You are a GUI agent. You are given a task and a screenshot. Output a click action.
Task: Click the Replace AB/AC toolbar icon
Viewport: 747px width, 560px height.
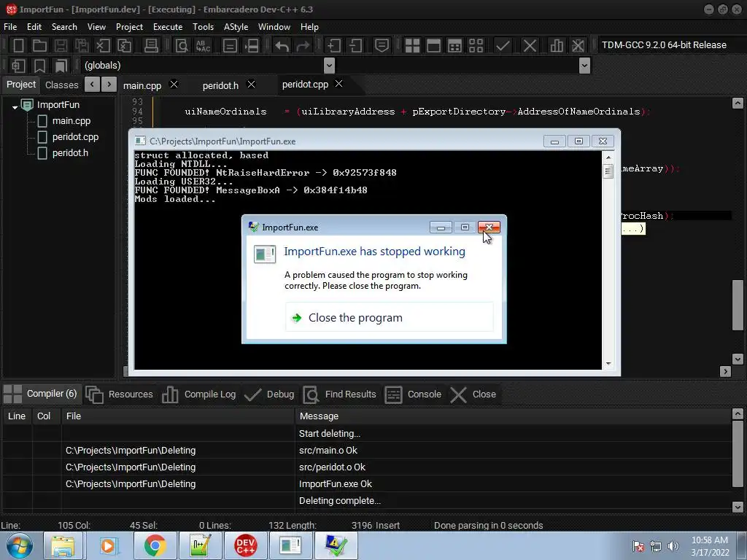203,46
